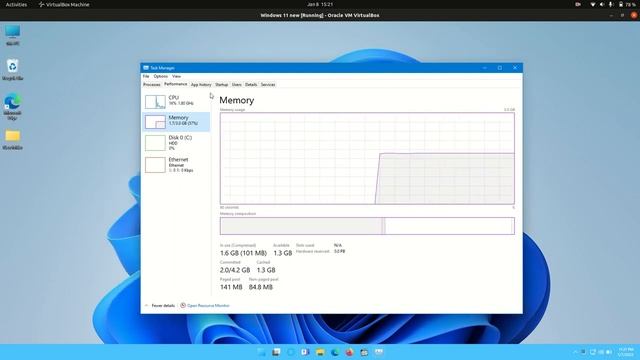Maximize the Task Manager window

tap(500, 68)
